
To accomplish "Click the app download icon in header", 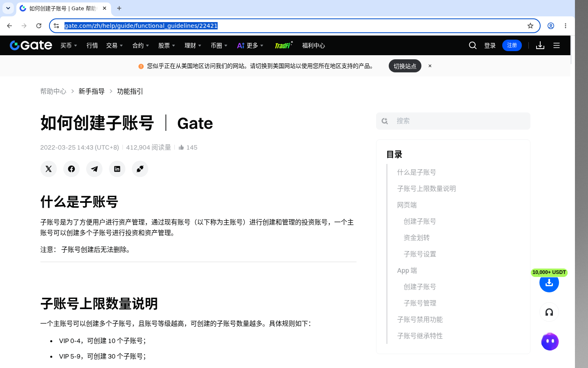I will [x=540, y=45].
